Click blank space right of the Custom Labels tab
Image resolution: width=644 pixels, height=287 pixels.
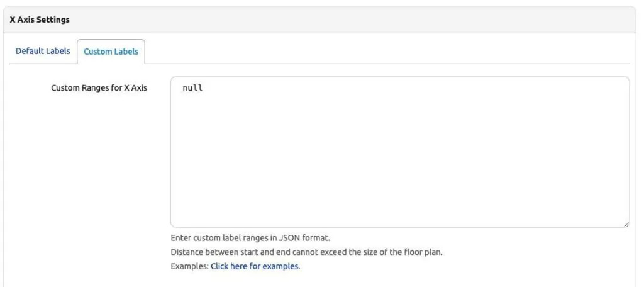click(x=386, y=52)
